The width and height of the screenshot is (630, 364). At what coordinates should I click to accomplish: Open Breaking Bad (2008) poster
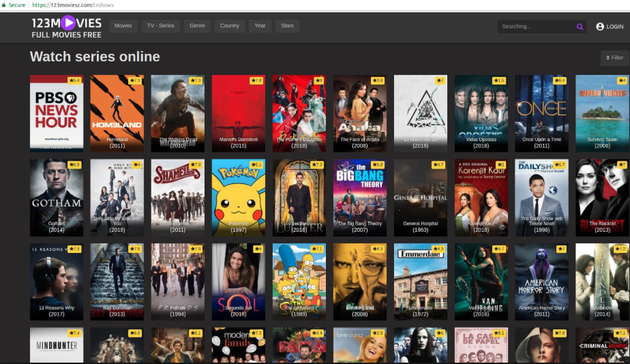[359, 282]
